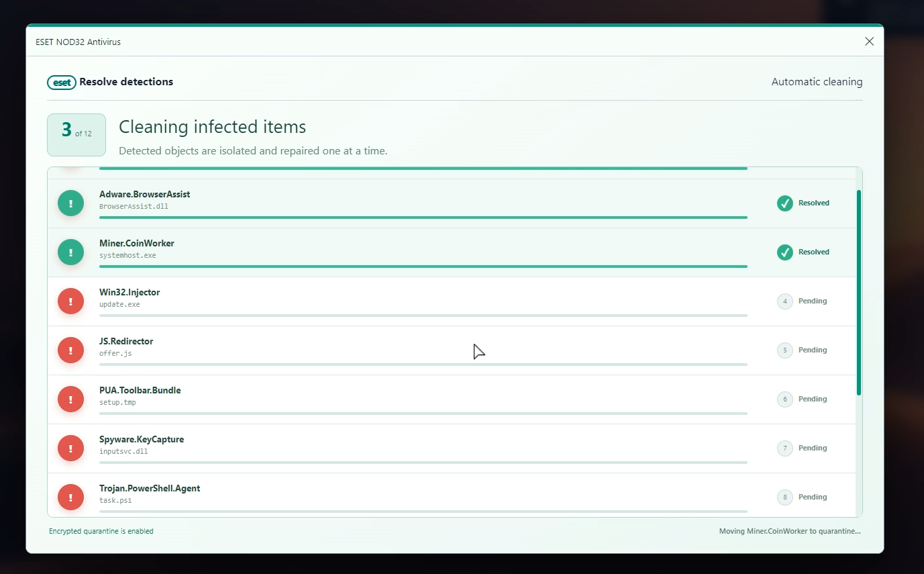Click the Pending status text for Win32.Injector
The height and width of the screenshot is (574, 924).
pos(813,301)
